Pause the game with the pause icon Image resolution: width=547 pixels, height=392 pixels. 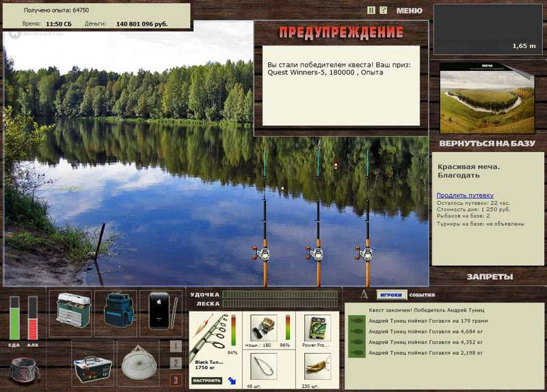pos(371,10)
